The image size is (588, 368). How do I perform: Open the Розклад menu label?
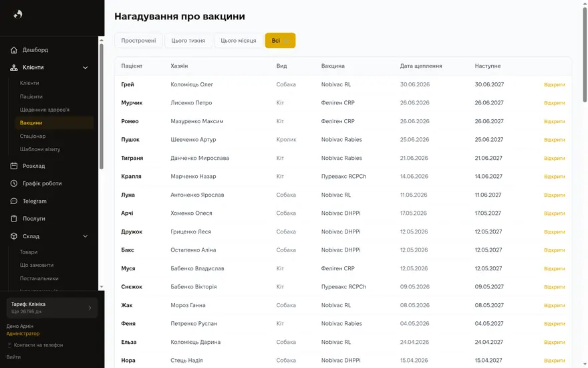[34, 166]
